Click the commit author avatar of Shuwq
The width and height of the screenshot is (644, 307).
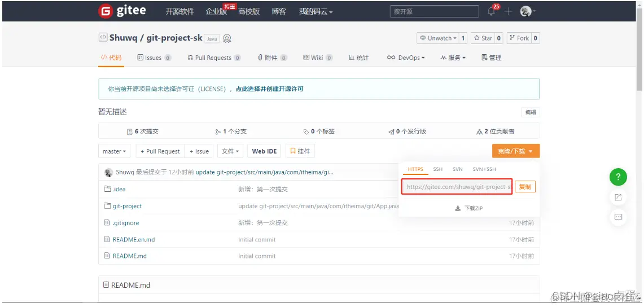108,172
